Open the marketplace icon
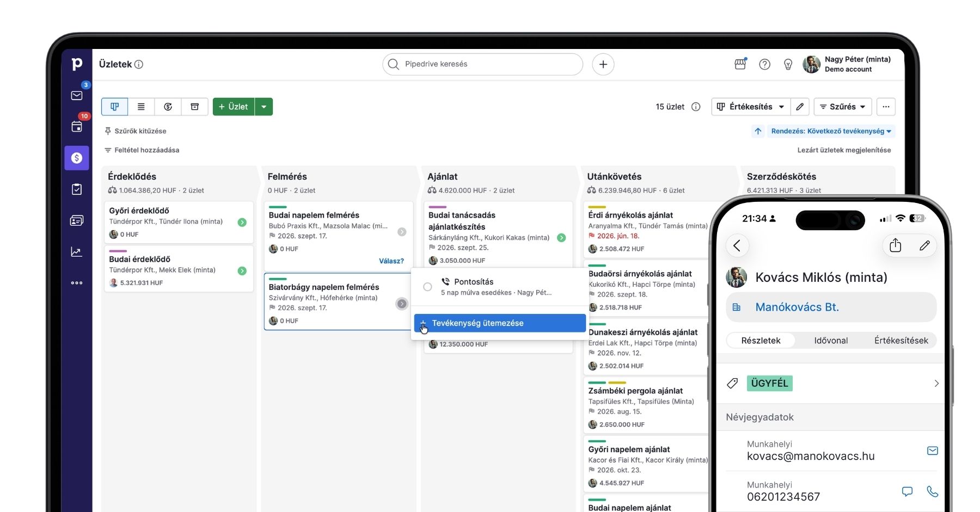The height and width of the screenshot is (512, 980). (x=740, y=64)
